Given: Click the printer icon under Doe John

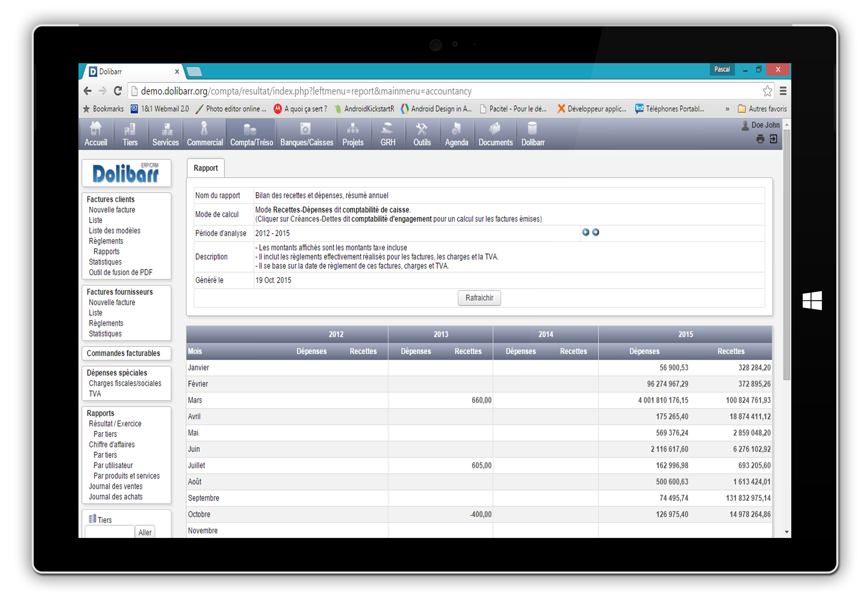Looking at the screenshot, I should pos(760,140).
